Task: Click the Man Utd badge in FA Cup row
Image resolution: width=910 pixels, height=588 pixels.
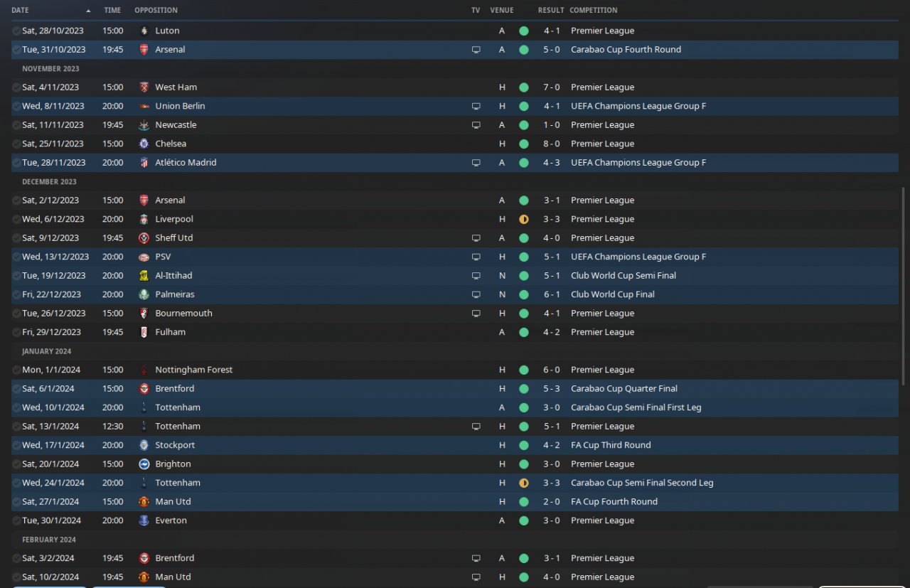Action: tap(144, 501)
